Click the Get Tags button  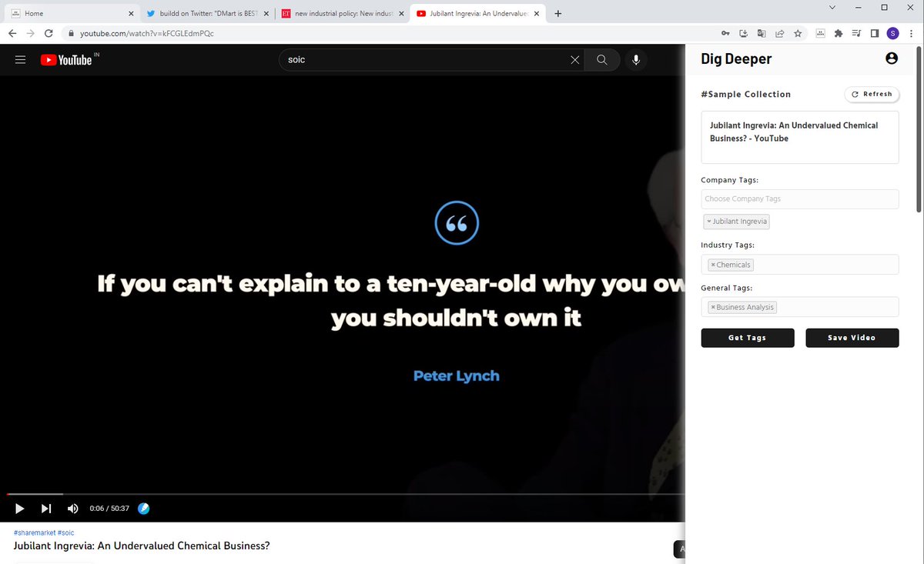(x=747, y=337)
